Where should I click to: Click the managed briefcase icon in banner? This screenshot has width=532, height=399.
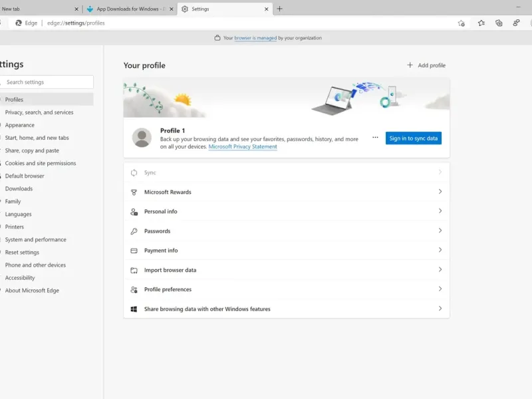217,38
